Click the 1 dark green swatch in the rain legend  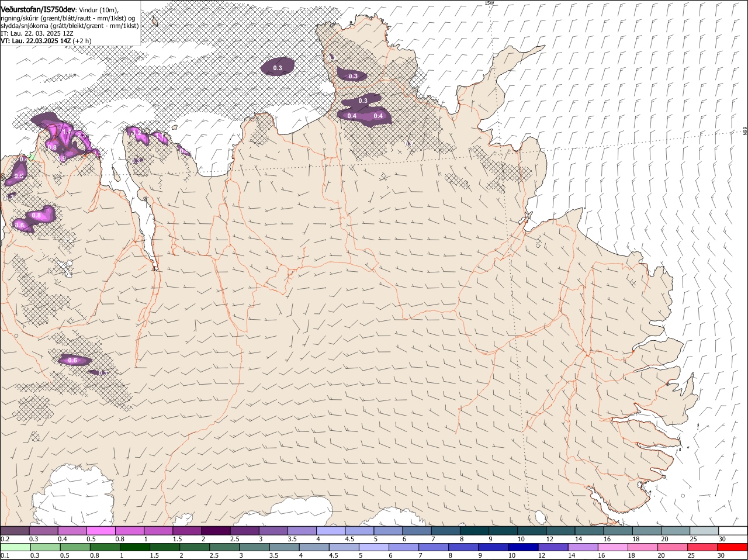(x=134, y=547)
